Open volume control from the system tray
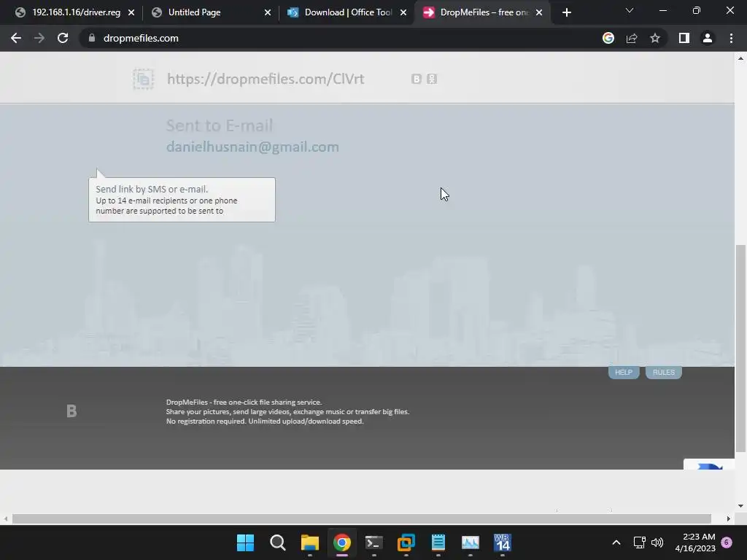Viewport: 747px width, 560px height. tap(657, 542)
